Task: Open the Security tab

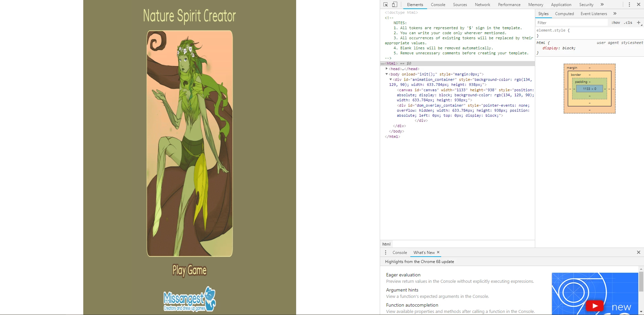Action: (x=586, y=5)
